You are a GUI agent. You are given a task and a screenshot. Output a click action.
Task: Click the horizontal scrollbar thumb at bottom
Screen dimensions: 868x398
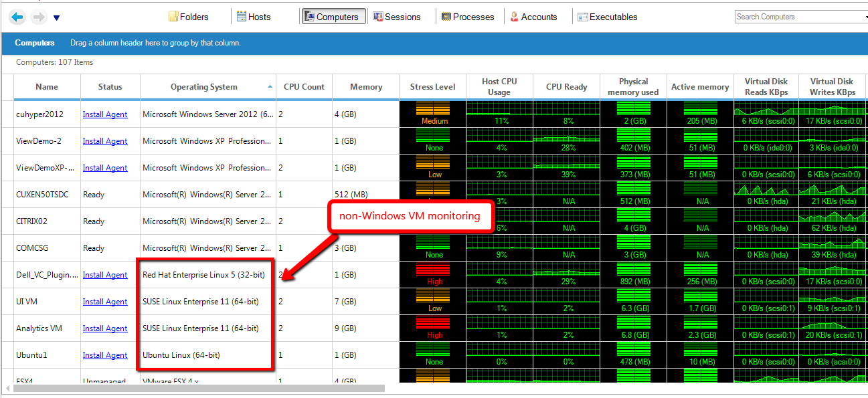click(x=200, y=388)
